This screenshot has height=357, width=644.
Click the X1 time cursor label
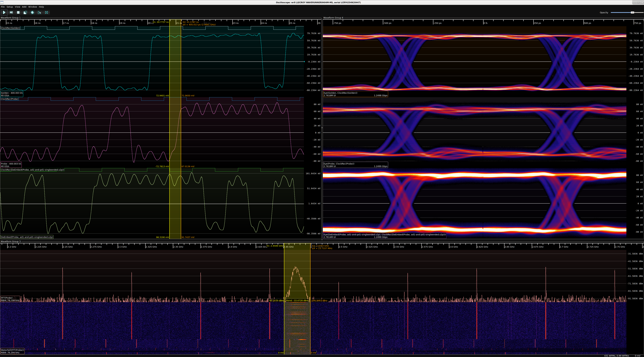pos(160,22)
